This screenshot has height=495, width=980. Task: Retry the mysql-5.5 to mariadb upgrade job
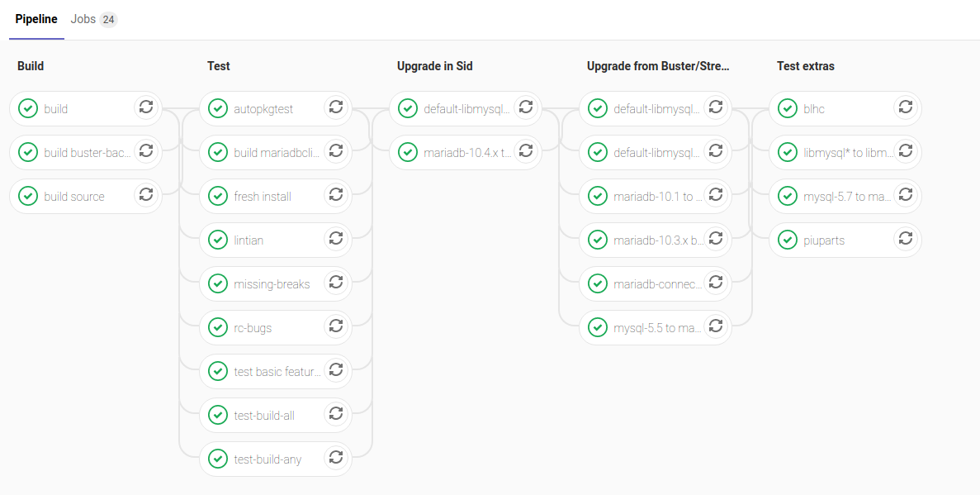coord(716,326)
